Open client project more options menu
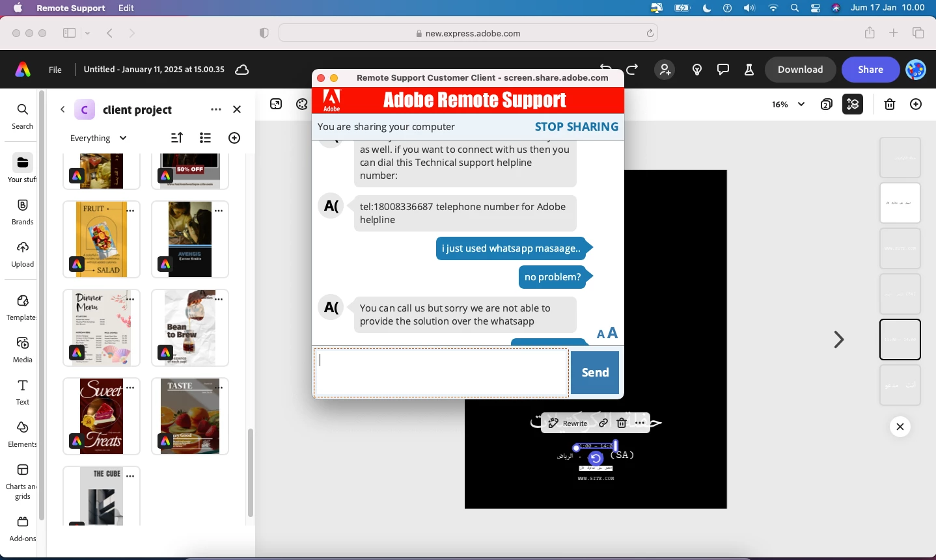Image resolution: width=936 pixels, height=560 pixels. click(216, 109)
